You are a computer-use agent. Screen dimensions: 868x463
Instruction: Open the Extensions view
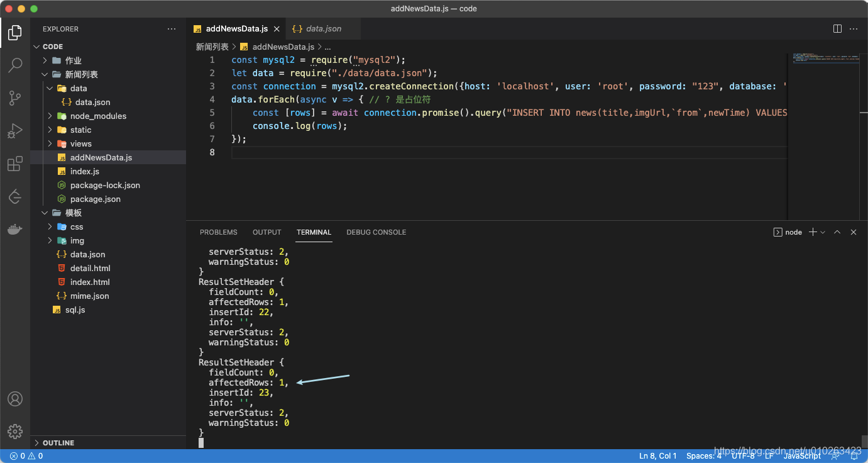coord(15,164)
